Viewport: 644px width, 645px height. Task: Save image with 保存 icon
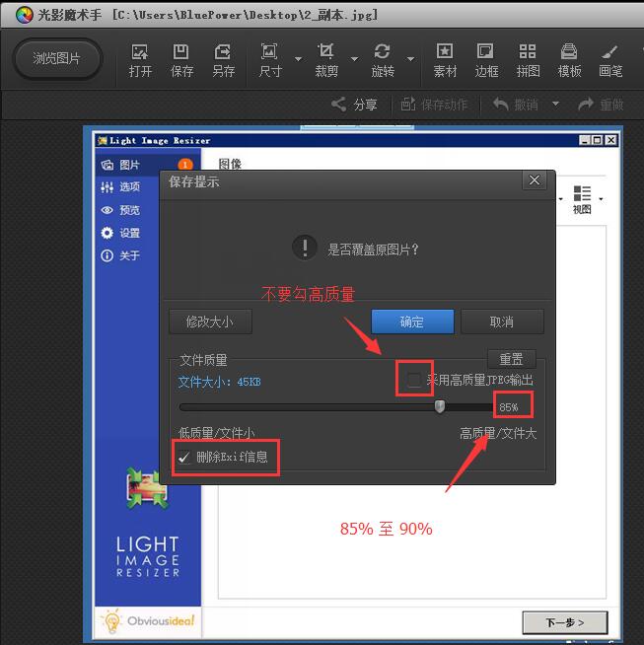click(180, 61)
